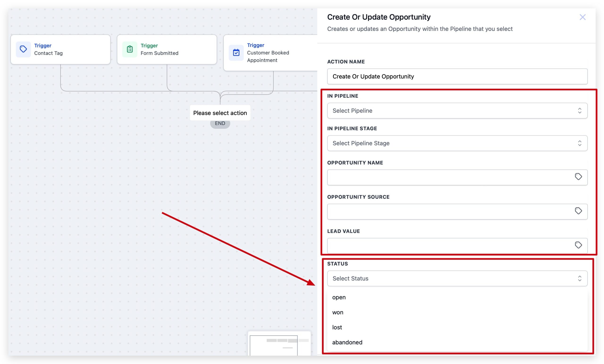Open the Select Pipeline dropdown
The image size is (604, 364).
[x=457, y=111]
